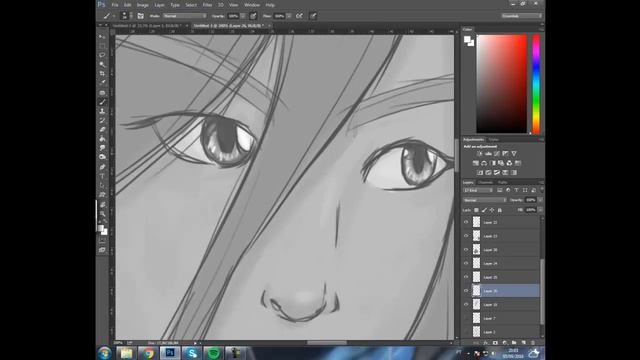
Task: Open the brush Mode dropdown
Action: pos(185,16)
